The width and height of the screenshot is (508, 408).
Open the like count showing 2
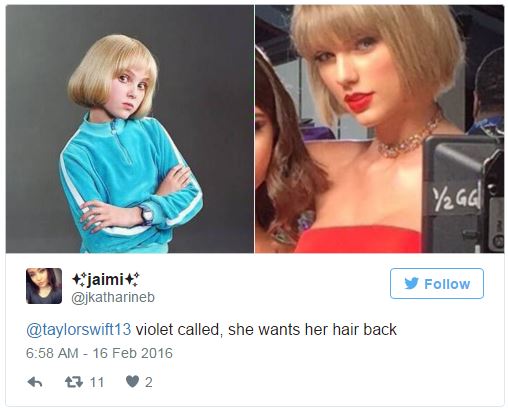tap(149, 382)
